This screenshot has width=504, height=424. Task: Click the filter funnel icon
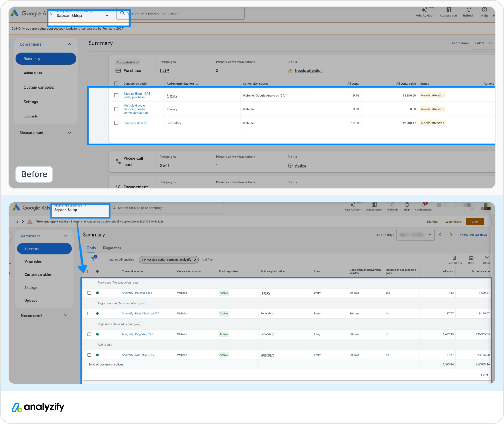[x=93, y=259]
